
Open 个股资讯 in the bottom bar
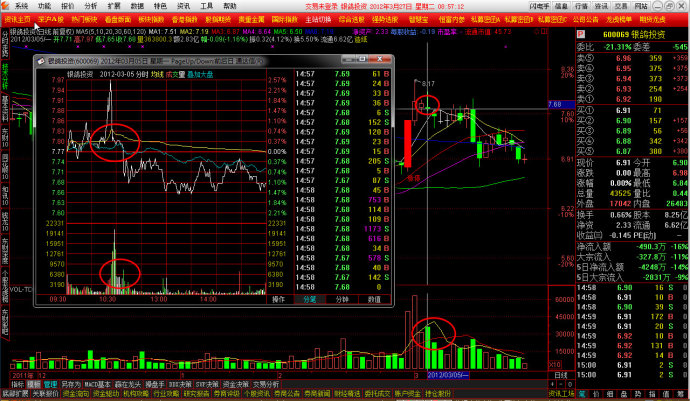point(257,394)
